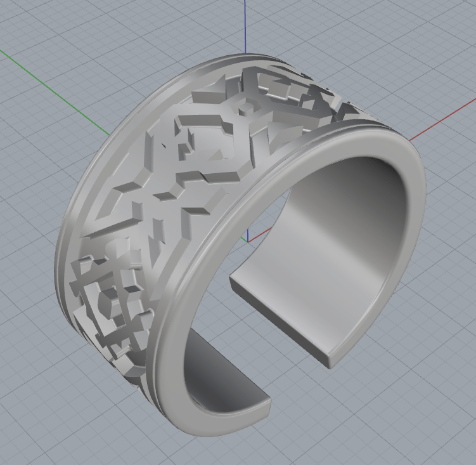The height and width of the screenshot is (465, 476).
Task: Click the axis origin point inside the ring
Action: 248,242
